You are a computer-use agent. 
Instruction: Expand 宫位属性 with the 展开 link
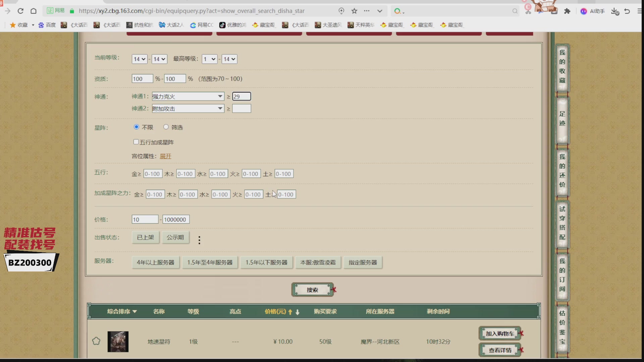pos(165,156)
